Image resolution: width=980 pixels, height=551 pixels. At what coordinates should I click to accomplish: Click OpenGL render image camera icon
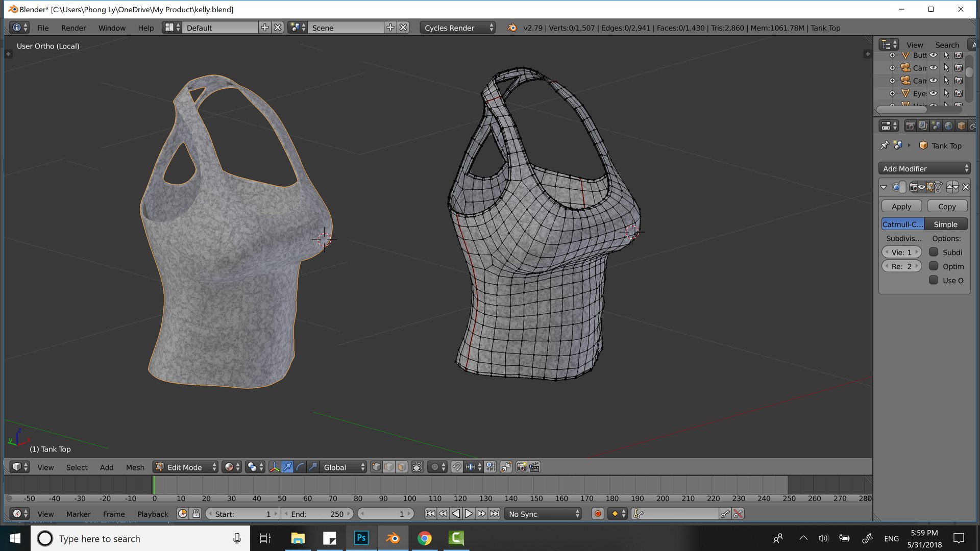point(521,467)
